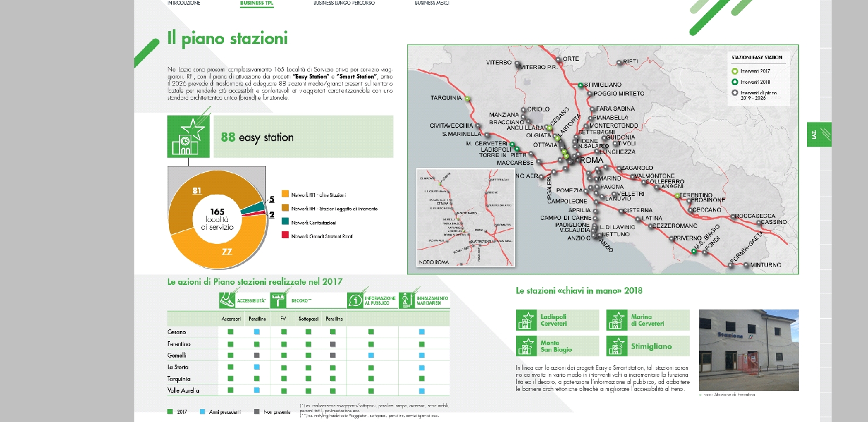This screenshot has height=422, width=868.
Task: Click the green 2017 legend square
Action: click(170, 411)
